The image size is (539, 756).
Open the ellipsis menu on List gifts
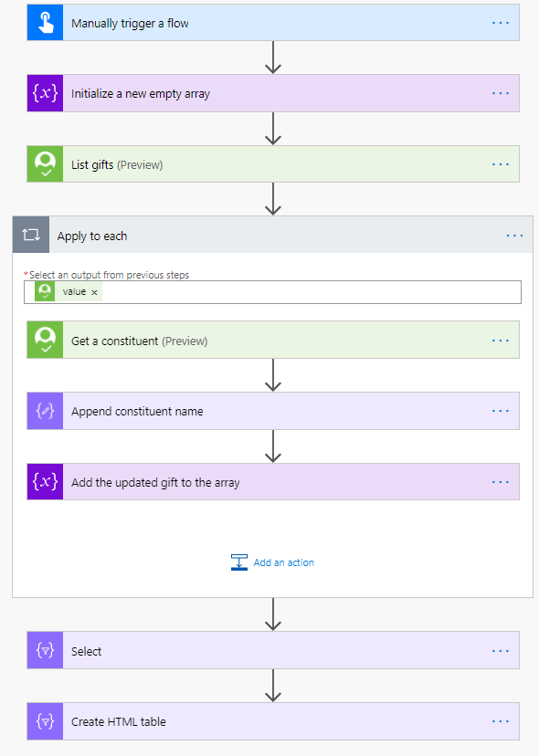pyautogui.click(x=501, y=164)
